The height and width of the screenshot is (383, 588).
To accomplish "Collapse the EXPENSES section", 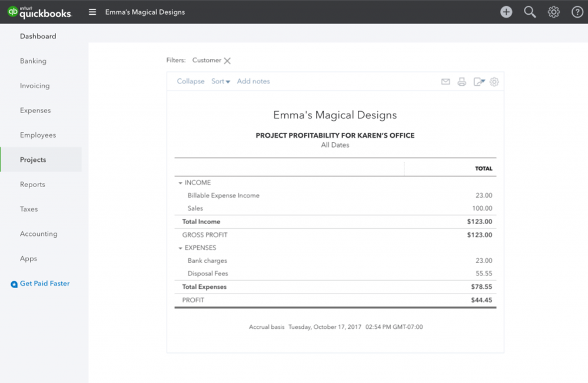I will click(x=180, y=248).
